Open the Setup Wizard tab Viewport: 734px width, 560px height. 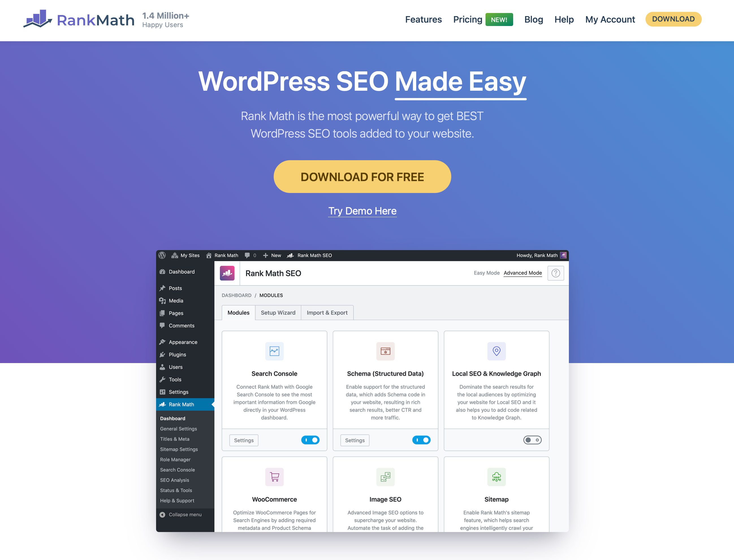[x=279, y=312]
